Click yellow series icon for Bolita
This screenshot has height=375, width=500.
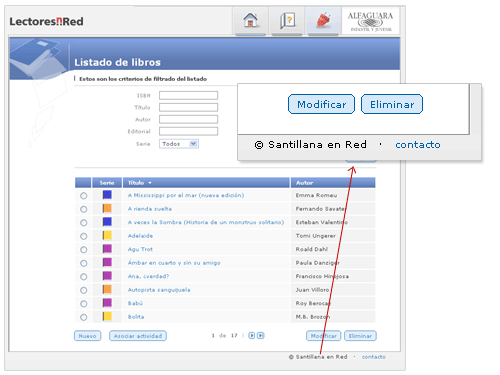point(107,316)
